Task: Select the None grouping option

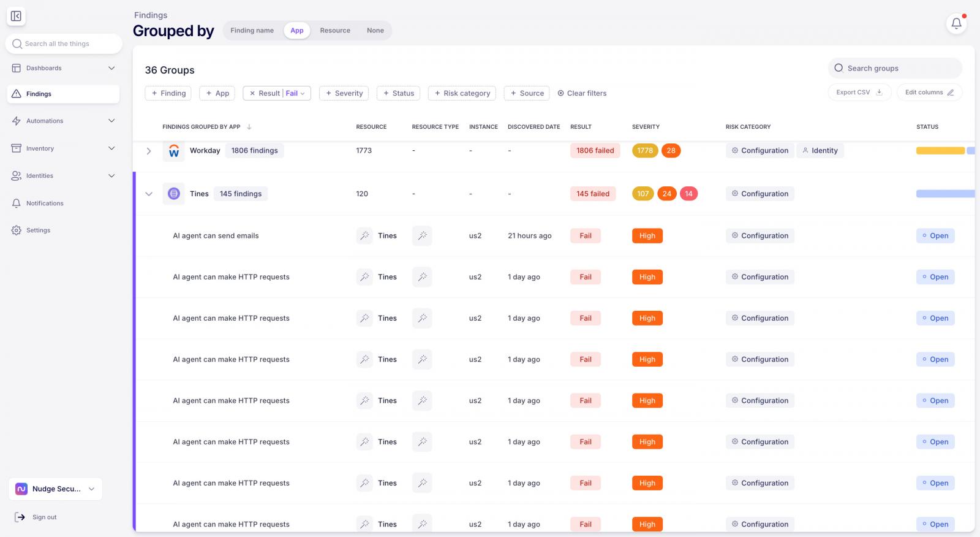Action: (375, 31)
